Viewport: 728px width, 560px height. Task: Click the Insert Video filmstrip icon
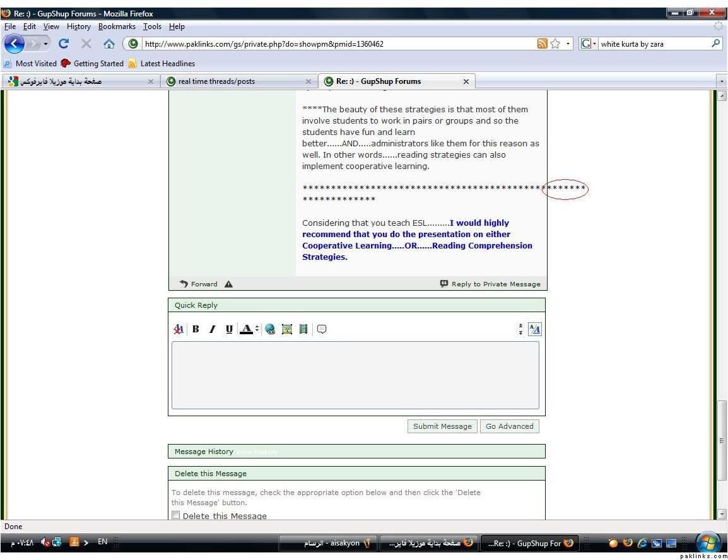(303, 329)
